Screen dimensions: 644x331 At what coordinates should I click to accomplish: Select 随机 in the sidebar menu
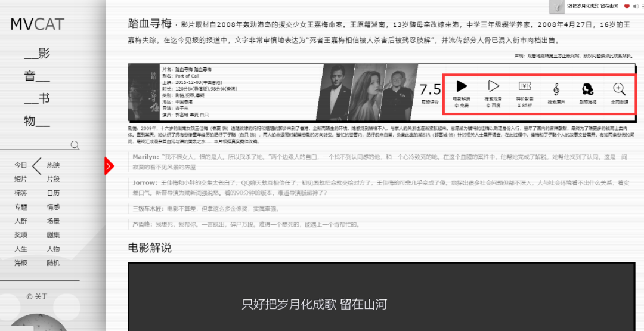(53, 263)
